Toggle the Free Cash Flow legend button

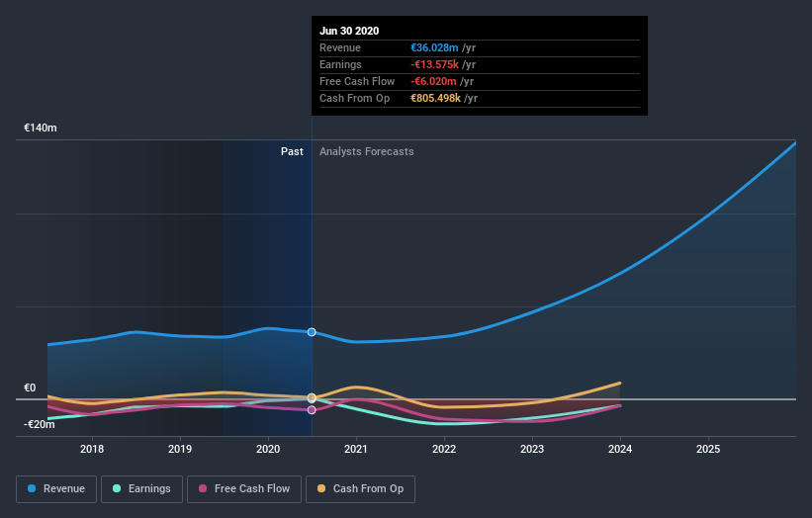point(244,489)
